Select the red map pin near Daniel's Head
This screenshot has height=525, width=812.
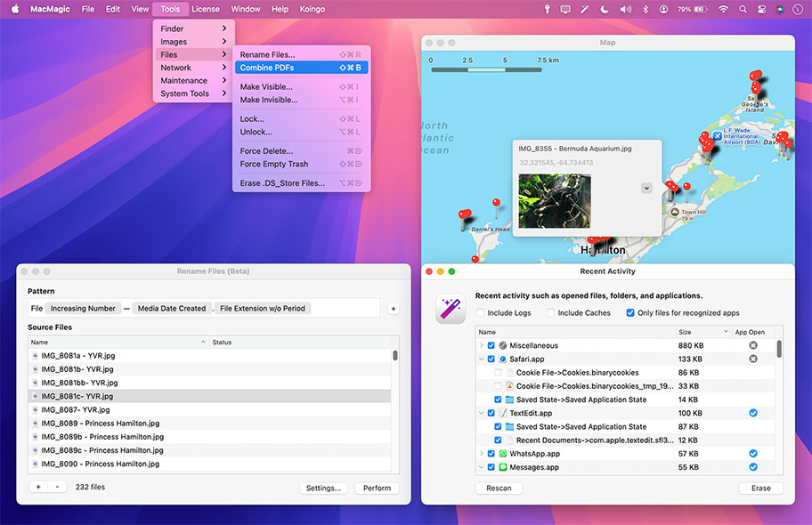(x=465, y=214)
